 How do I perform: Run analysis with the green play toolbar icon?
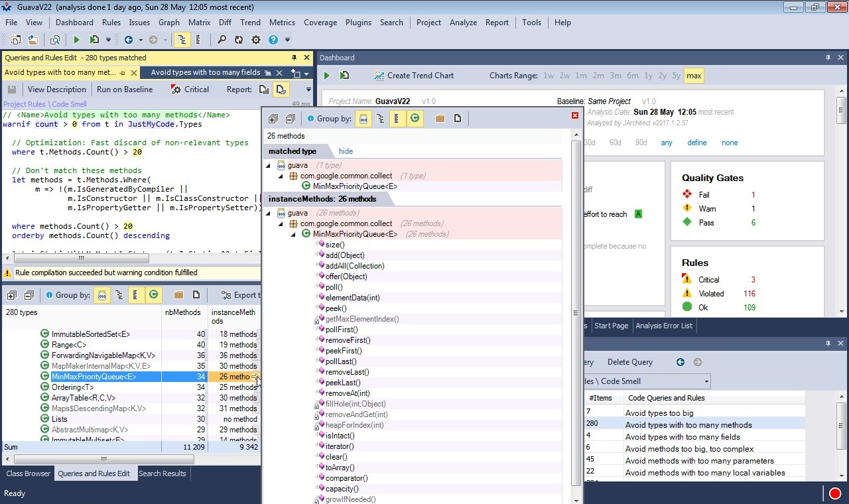[x=77, y=40]
